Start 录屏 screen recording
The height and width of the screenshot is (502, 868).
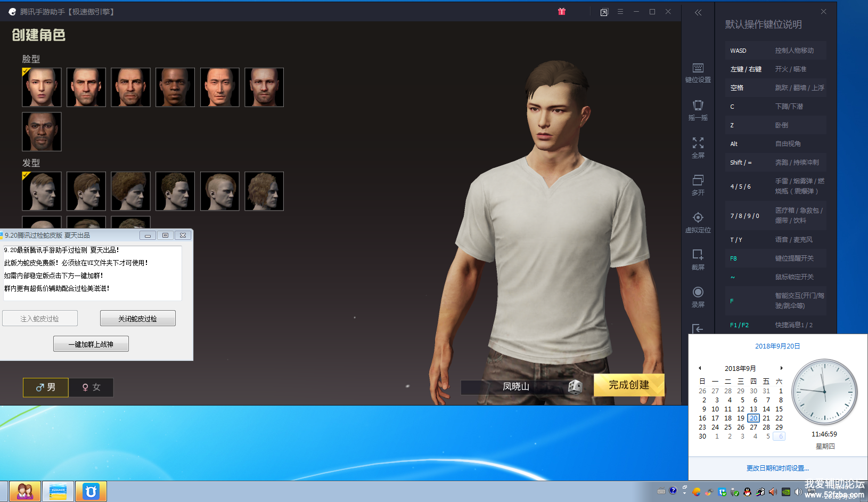698,297
